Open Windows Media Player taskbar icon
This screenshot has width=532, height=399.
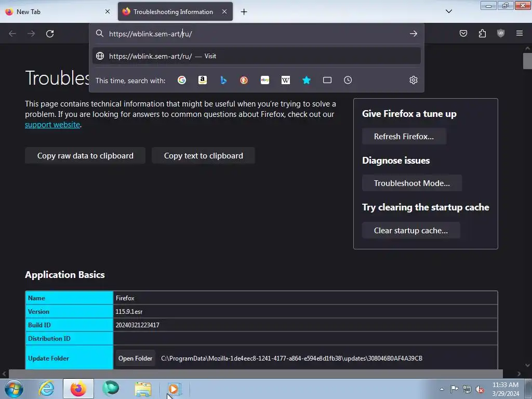point(175,389)
